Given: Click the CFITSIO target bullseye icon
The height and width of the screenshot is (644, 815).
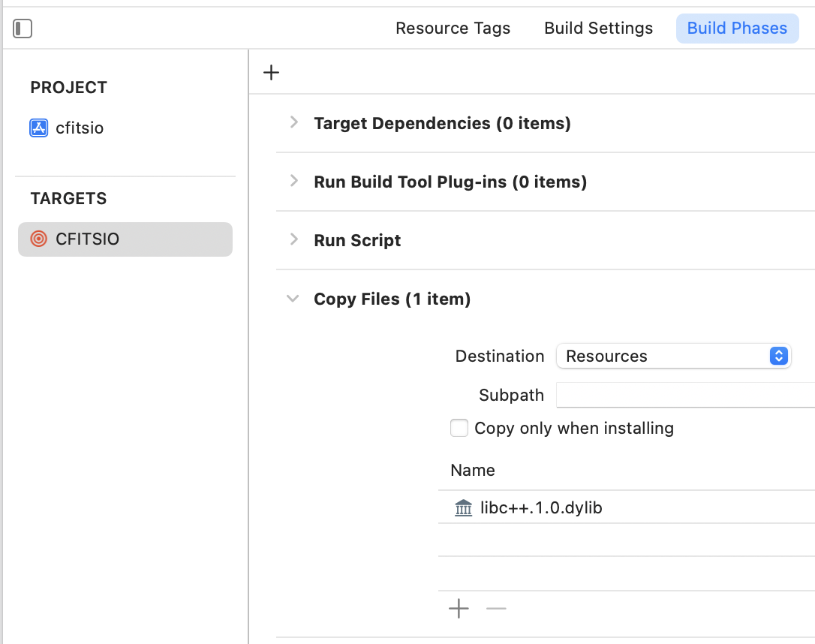Looking at the screenshot, I should pyautogui.click(x=39, y=239).
